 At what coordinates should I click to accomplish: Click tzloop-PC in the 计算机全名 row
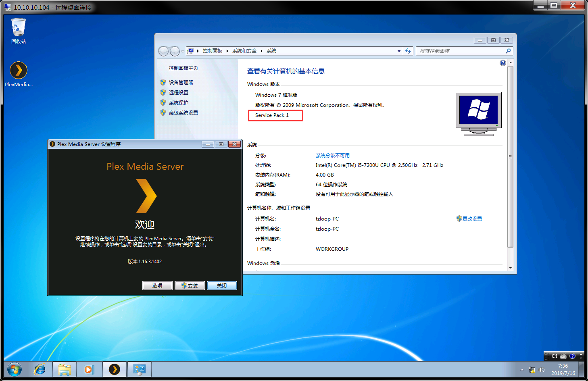[327, 229]
